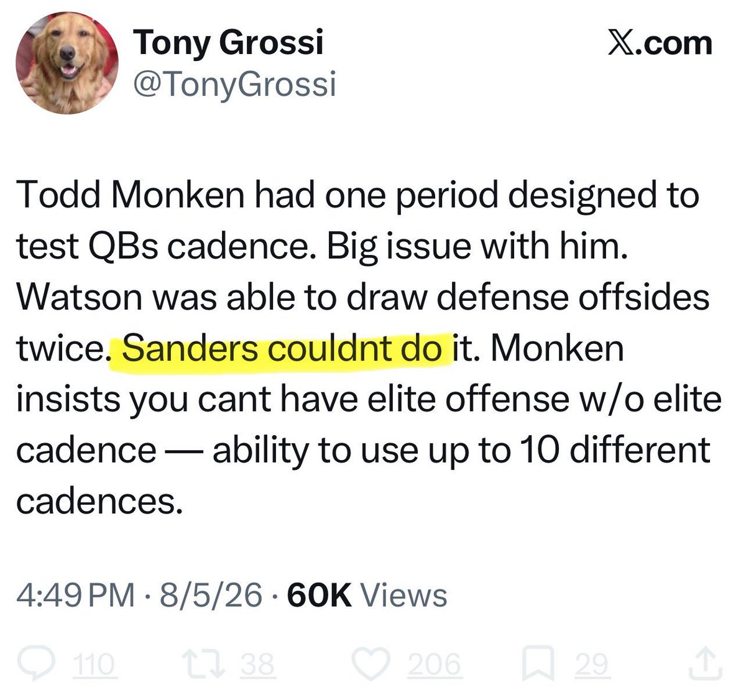Open the 60K Views analytics

367,594
